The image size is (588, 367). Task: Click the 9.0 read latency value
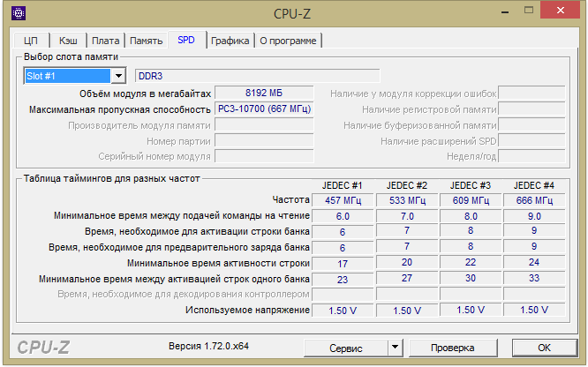534,216
